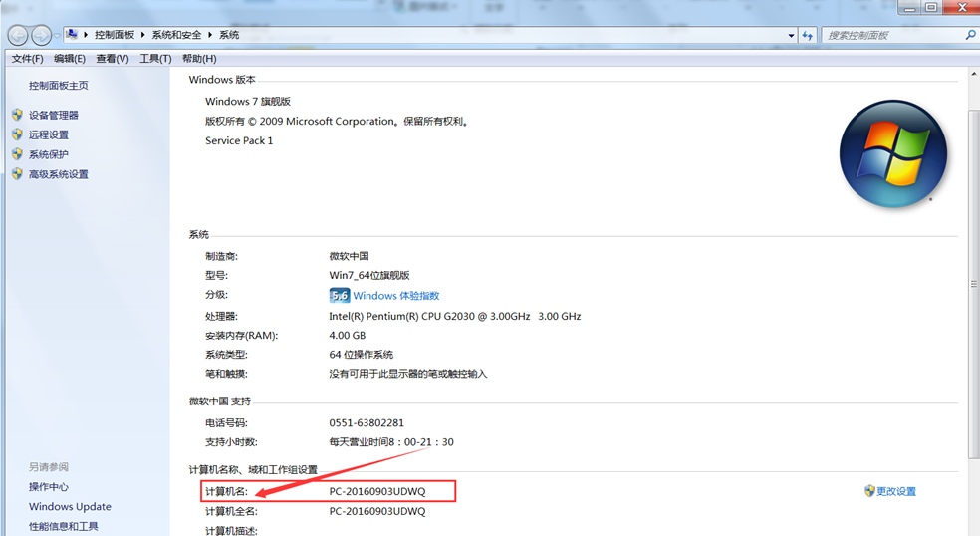
Task: Click the 5.6 experience index badge
Action: (x=339, y=295)
